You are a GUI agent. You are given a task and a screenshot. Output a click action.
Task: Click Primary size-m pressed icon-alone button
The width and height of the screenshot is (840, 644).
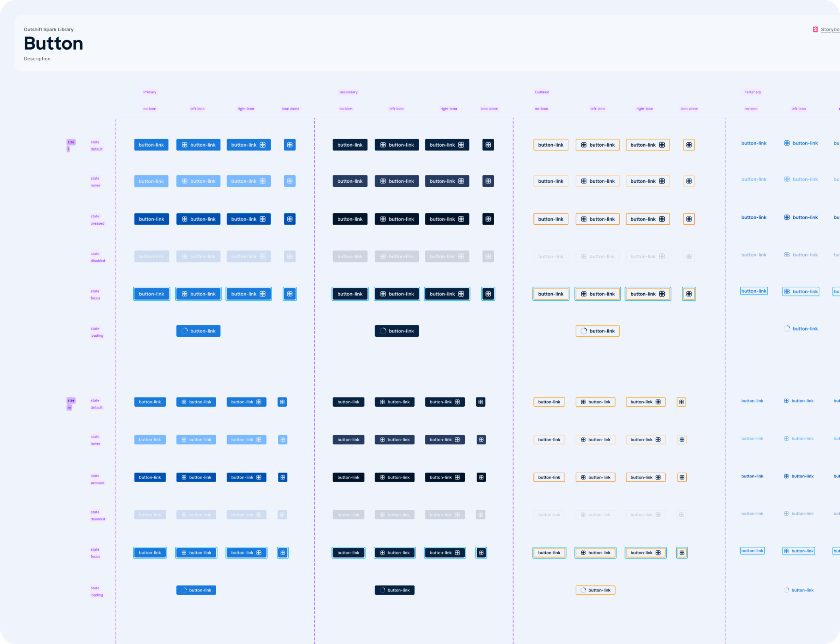(x=282, y=477)
